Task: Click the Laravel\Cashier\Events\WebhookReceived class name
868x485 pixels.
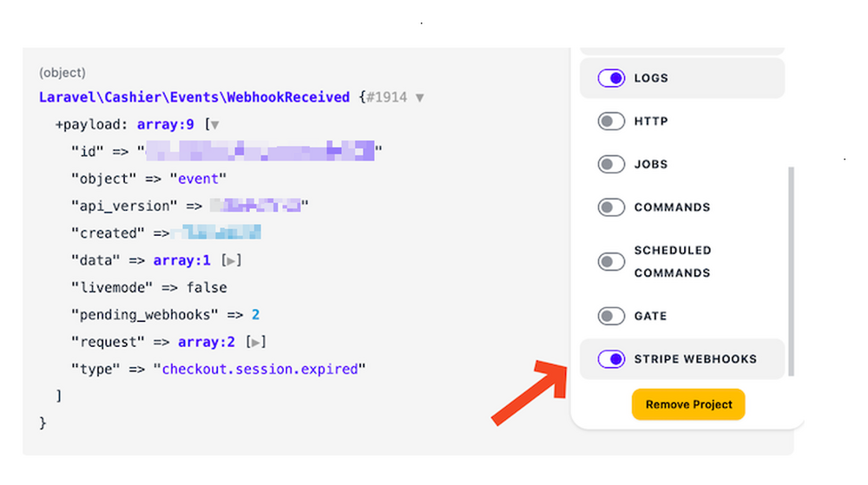Action: (194, 97)
